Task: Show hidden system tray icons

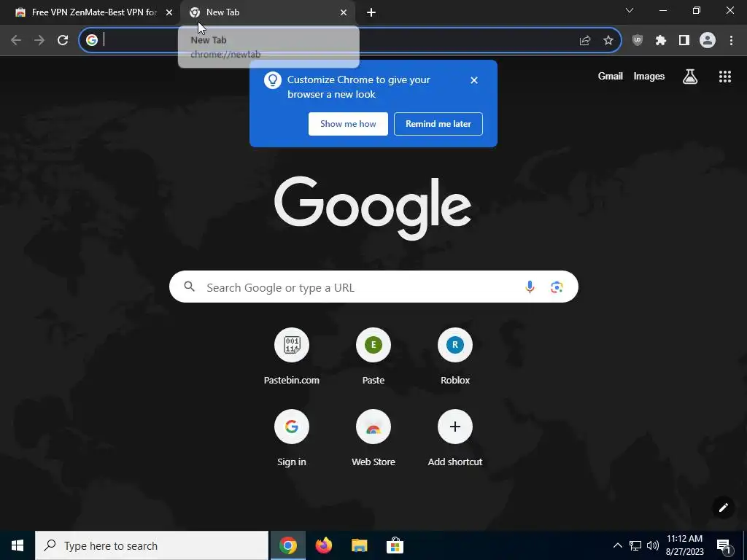Action: click(617, 545)
